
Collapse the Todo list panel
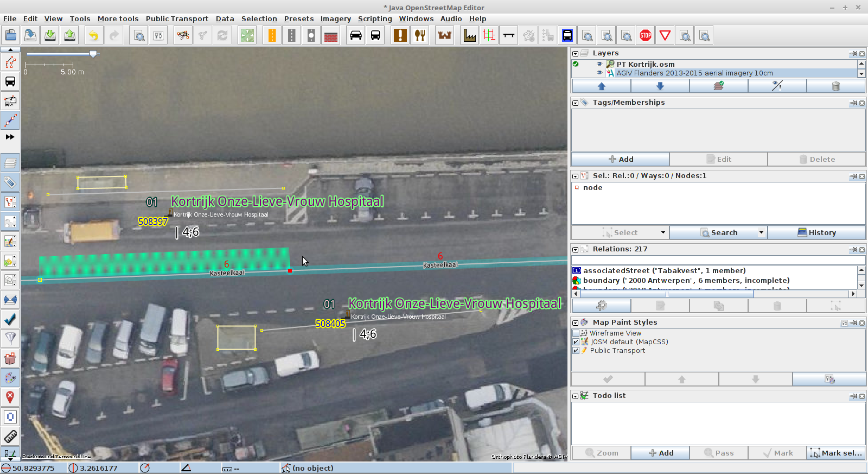coord(576,396)
